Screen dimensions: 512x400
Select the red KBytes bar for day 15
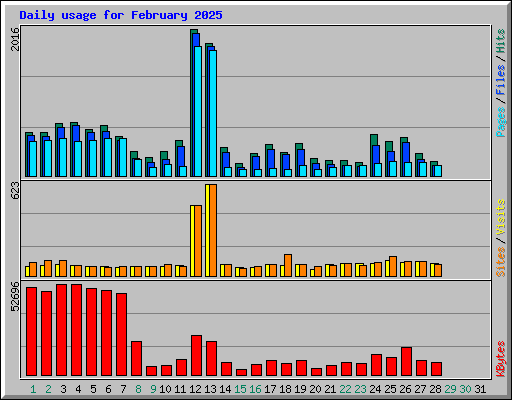coord(241,372)
